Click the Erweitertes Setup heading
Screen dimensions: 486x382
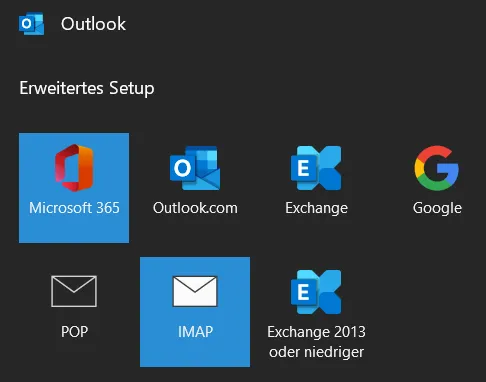(x=87, y=88)
